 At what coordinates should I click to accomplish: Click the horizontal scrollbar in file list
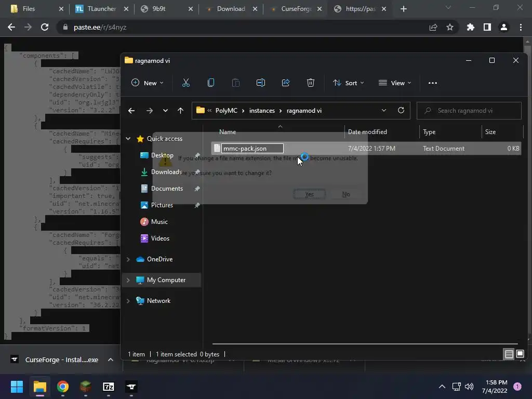coord(365,344)
